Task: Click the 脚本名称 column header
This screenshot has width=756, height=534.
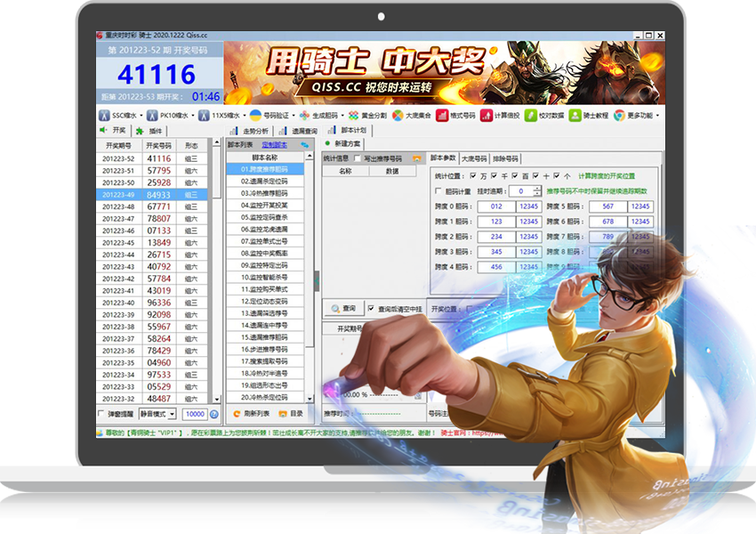Action: click(x=265, y=158)
